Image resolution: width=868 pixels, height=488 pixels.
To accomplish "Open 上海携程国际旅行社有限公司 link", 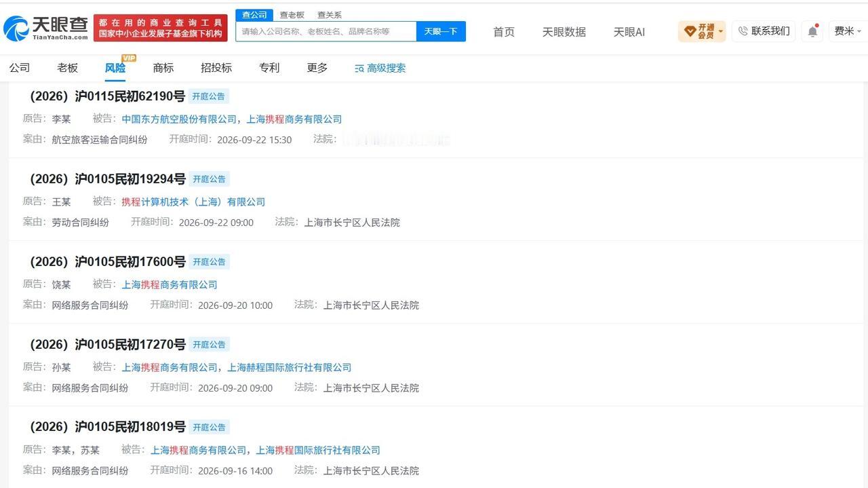I will [x=318, y=451].
